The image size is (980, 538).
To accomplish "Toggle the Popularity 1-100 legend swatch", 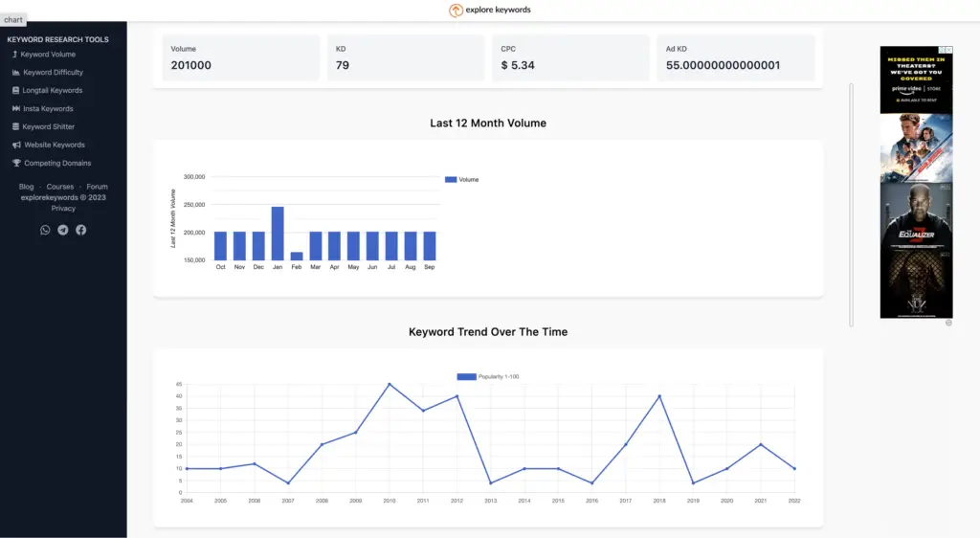I will (466, 377).
